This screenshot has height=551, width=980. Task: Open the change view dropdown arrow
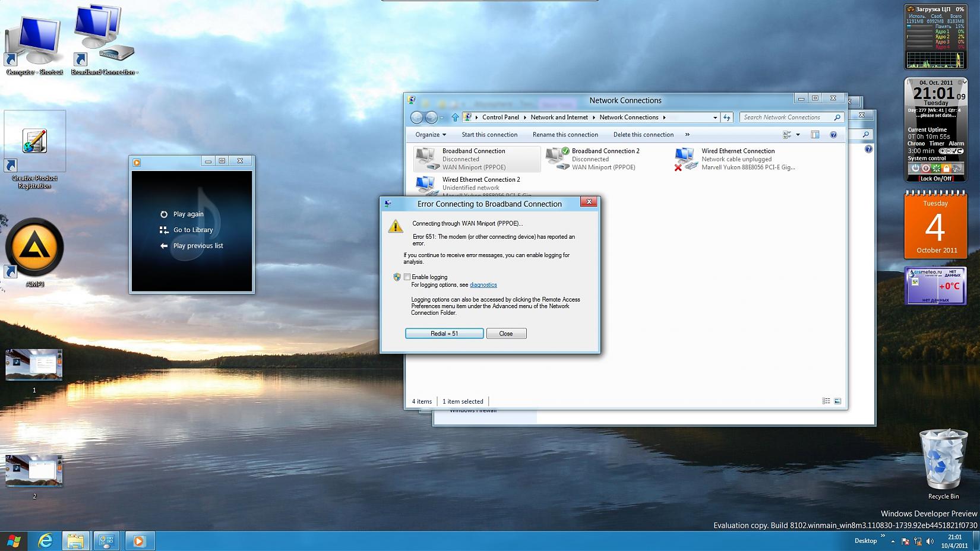pos(798,135)
